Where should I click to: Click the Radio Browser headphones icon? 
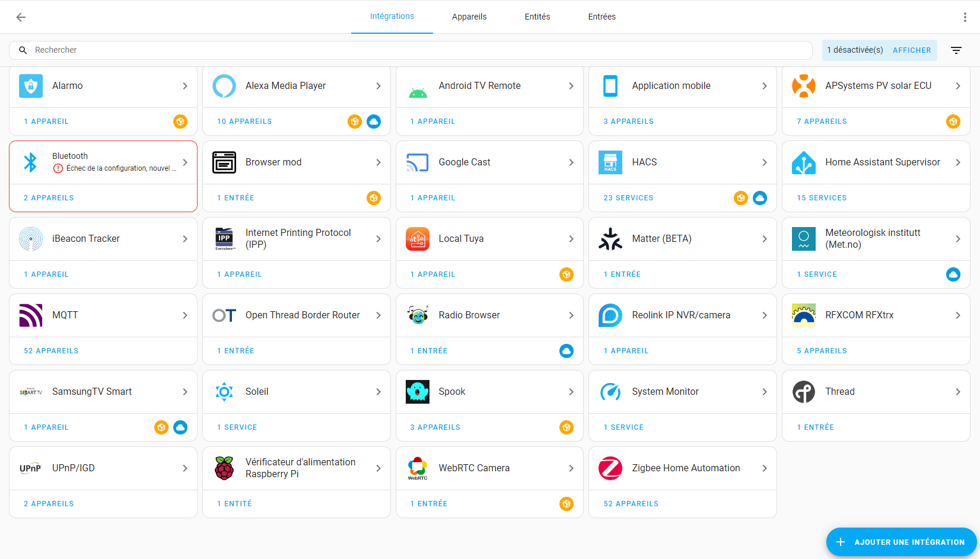[x=418, y=315]
